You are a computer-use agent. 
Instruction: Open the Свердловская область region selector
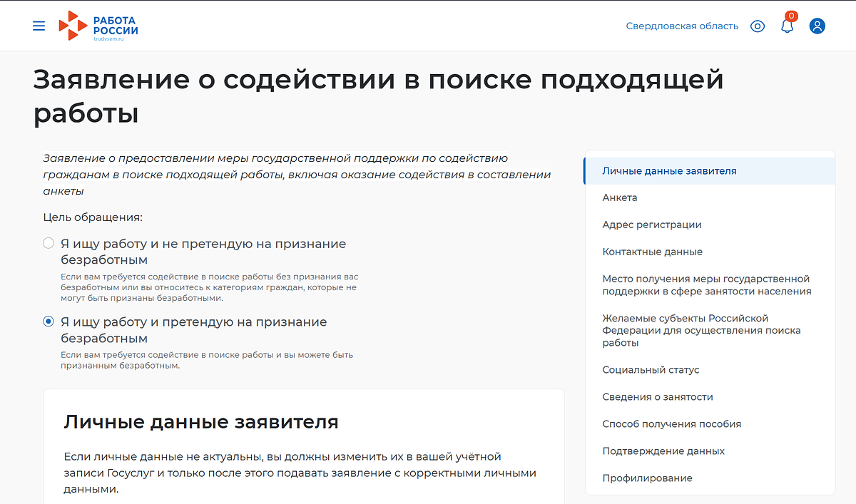point(681,26)
